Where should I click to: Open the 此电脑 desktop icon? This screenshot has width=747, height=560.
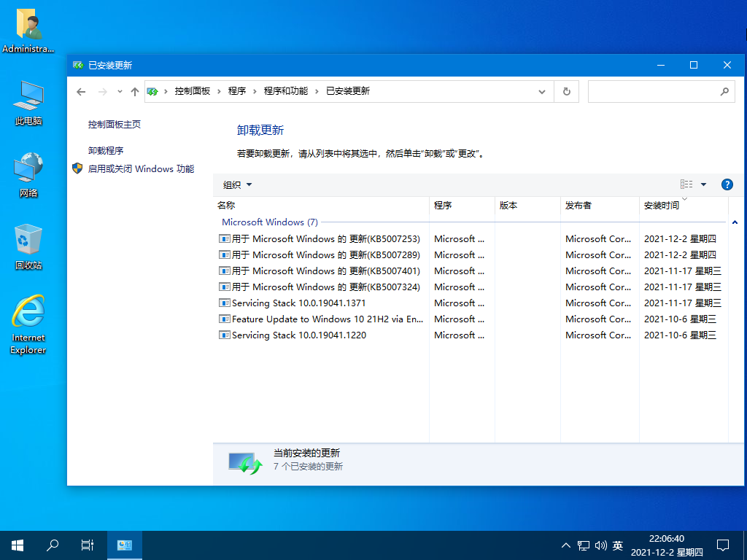tap(28, 103)
